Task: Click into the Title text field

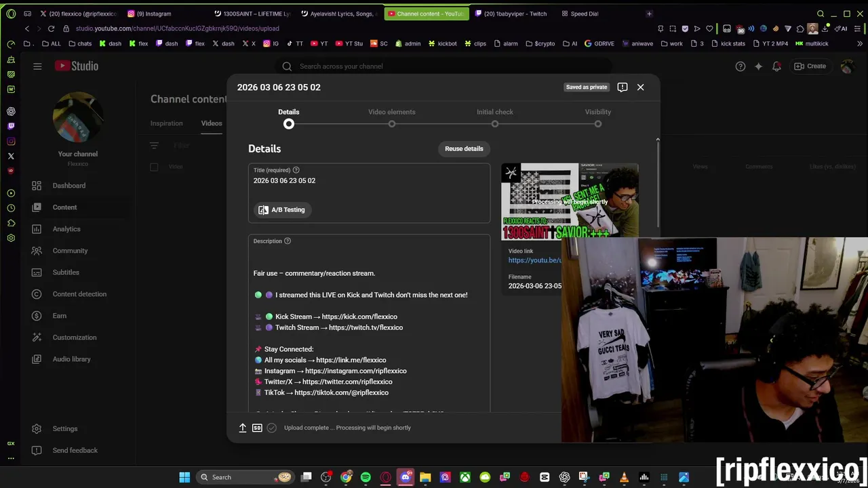Action: point(369,181)
